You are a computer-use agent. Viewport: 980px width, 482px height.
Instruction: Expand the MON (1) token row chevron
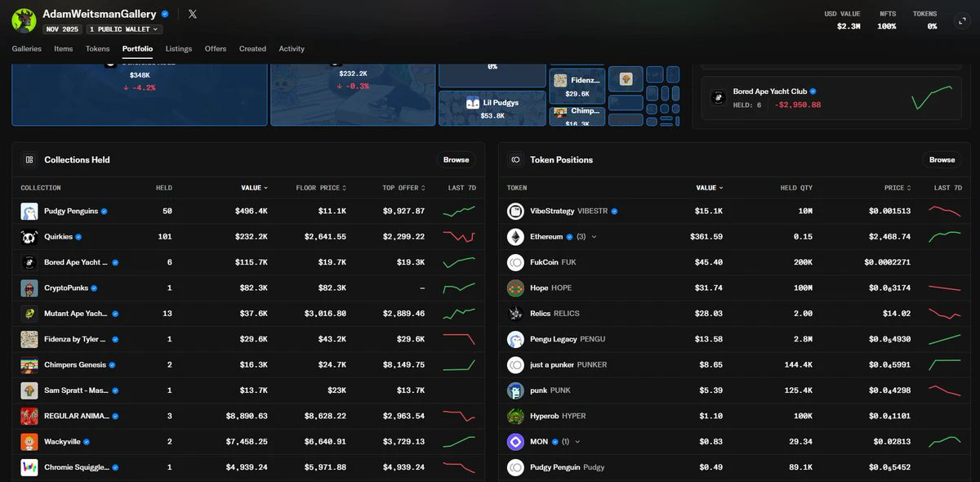click(x=577, y=442)
